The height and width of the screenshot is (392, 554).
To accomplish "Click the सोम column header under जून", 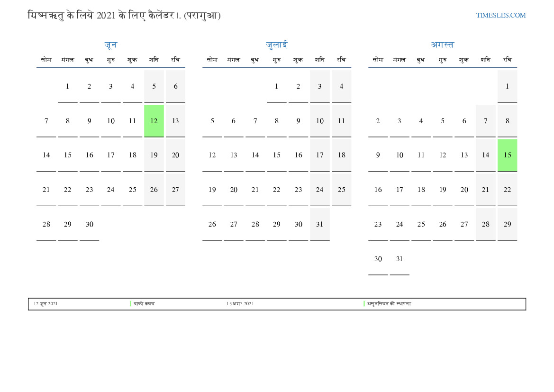I will tap(46, 60).
